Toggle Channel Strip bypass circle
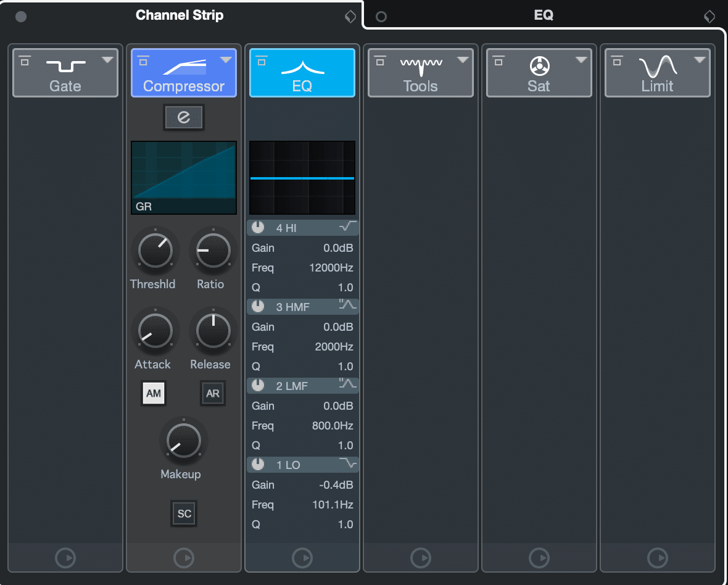Screen dimensions: 728x585 tap(21, 17)
